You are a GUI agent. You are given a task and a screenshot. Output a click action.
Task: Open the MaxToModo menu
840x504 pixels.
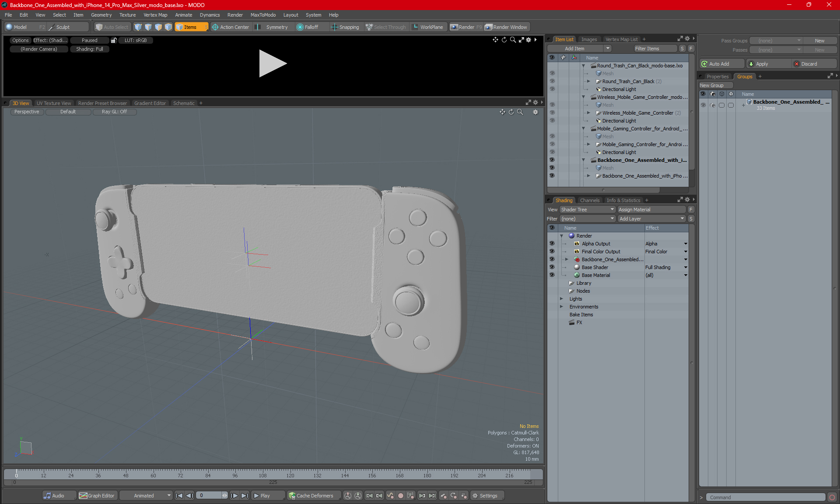[263, 15]
